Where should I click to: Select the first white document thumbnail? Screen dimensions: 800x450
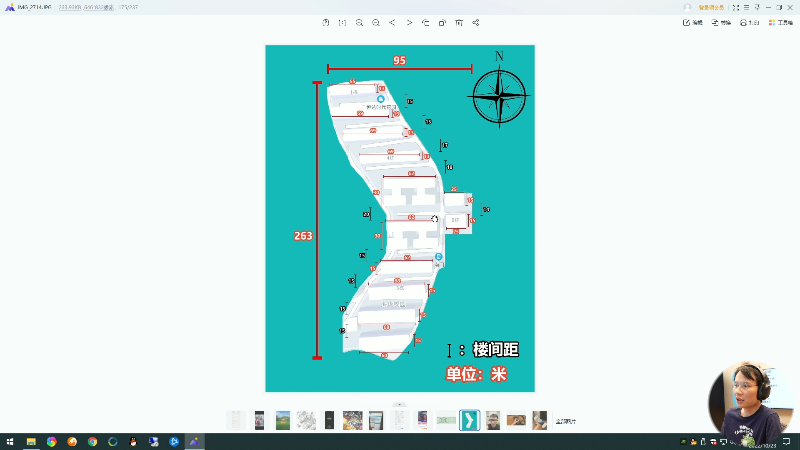236,420
